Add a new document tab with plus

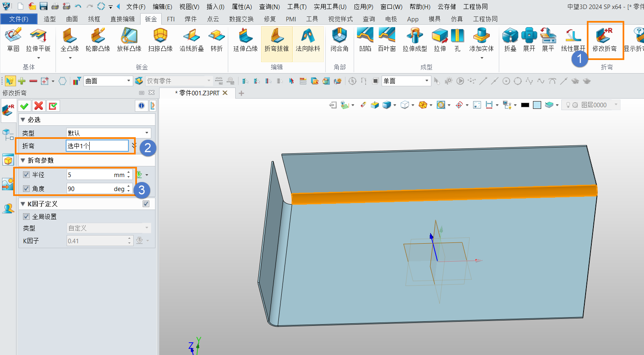tap(241, 93)
